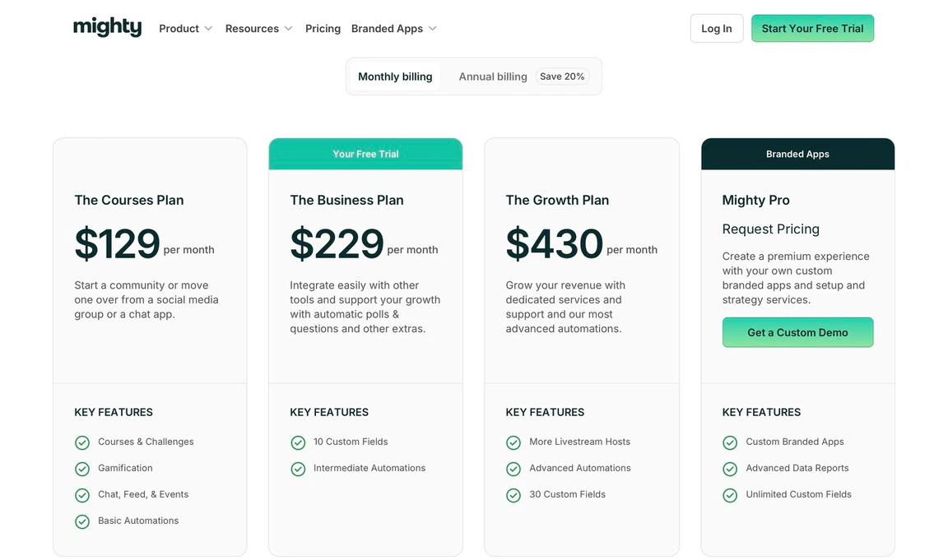Click the Mighty Pro description paragraph
The height and width of the screenshot is (560, 948).
[x=796, y=278]
